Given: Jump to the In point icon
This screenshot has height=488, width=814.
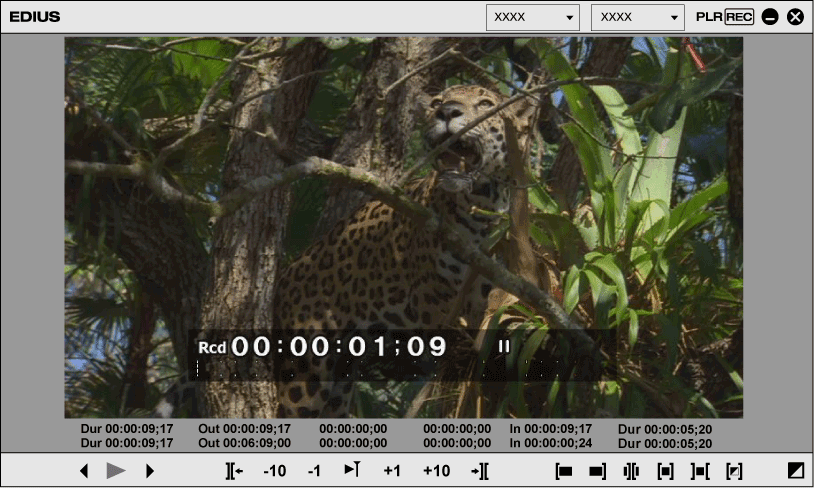Looking at the screenshot, I should [234, 471].
